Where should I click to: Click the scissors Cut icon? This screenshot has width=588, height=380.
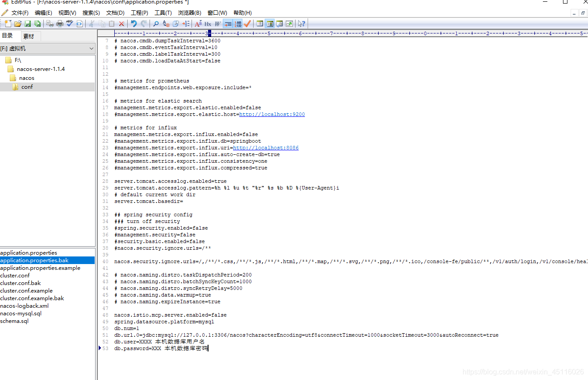(x=92, y=24)
